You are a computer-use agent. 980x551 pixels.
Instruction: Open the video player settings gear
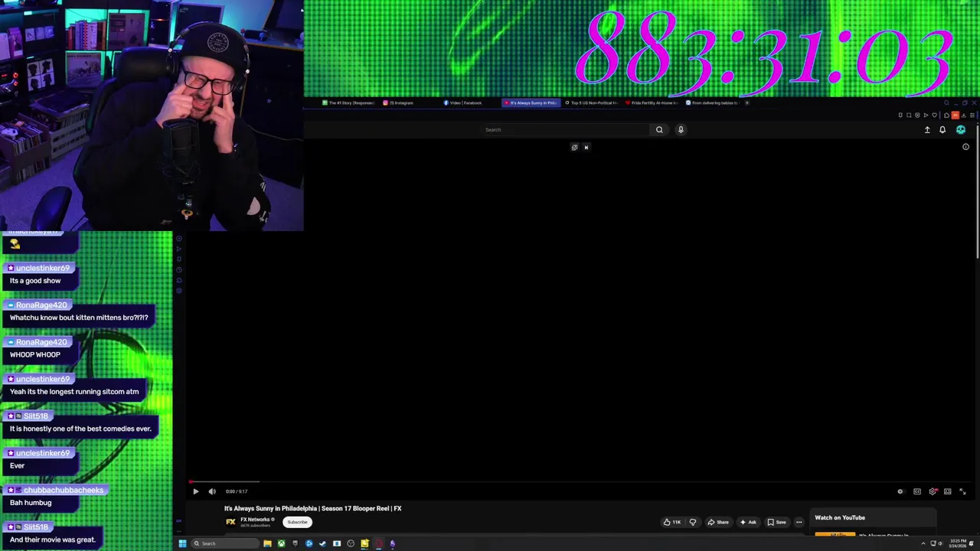pos(933,491)
